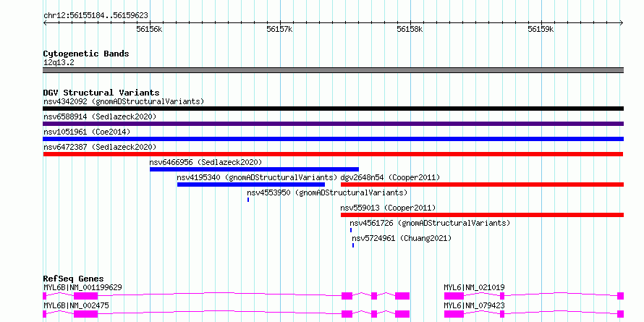The height and width of the screenshot is (322, 644).
Task: Click the left arrowhead of the ruler
Action: click(x=45, y=22)
